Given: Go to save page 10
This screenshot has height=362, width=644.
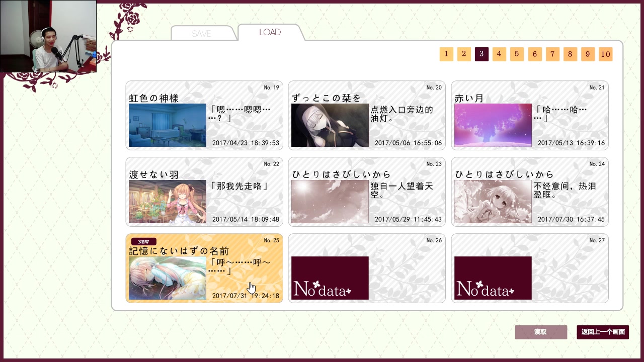Looking at the screenshot, I should pos(605,54).
